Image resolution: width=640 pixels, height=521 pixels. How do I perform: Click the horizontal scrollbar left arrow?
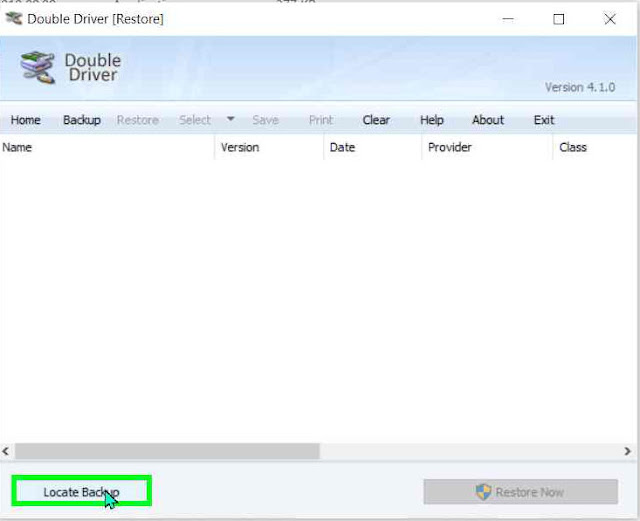[x=6, y=451]
